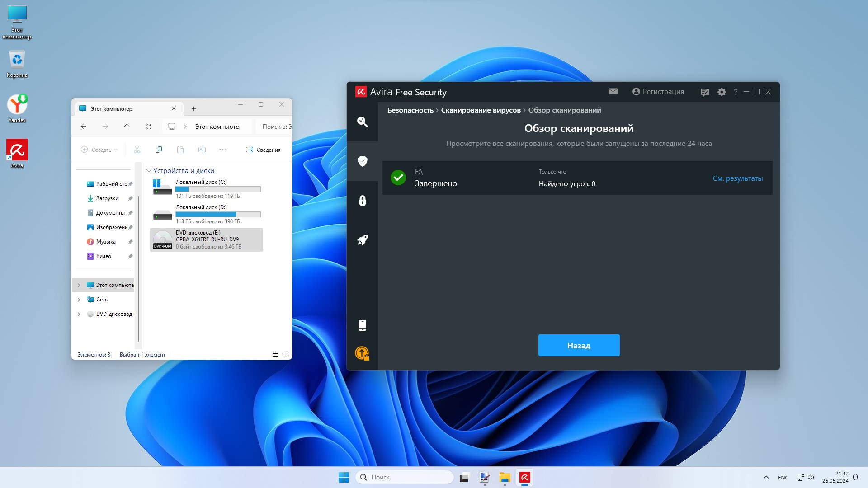Viewport: 868px width, 488px height.
Task: Click the Explorer search field
Action: [276, 127]
